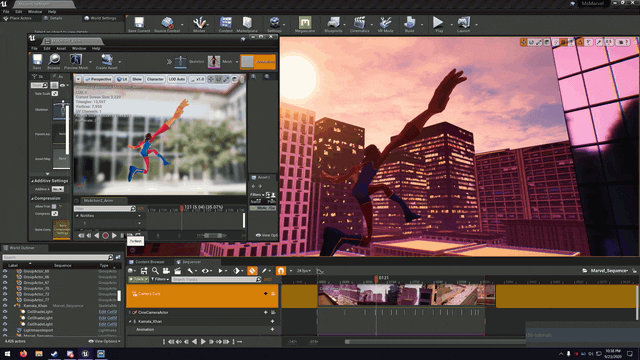Image resolution: width=640 pixels, height=360 pixels.
Task: Open Source Control toolbar button
Action: pos(167,24)
